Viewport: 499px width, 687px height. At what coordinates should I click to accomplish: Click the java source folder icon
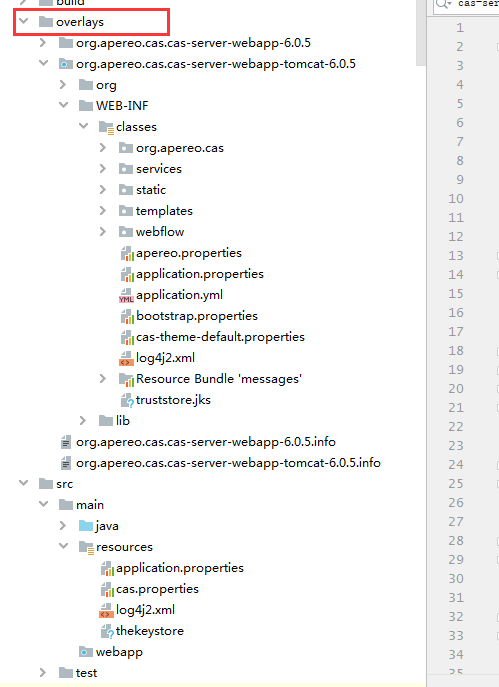click(x=86, y=525)
